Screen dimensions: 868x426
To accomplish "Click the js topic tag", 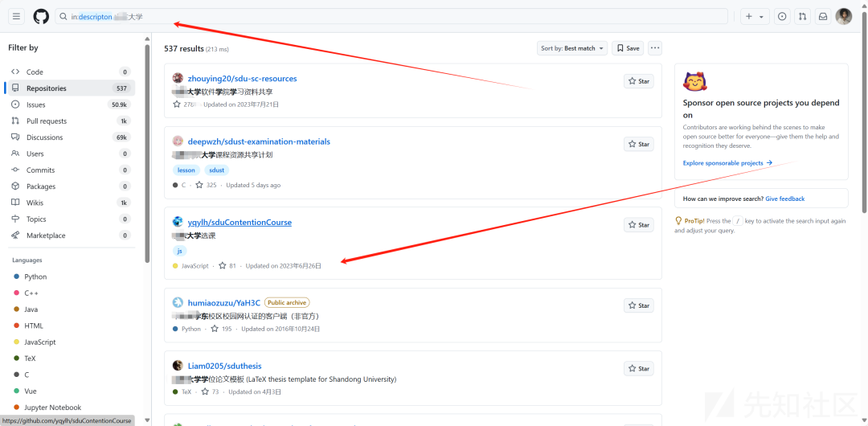I will (x=179, y=251).
